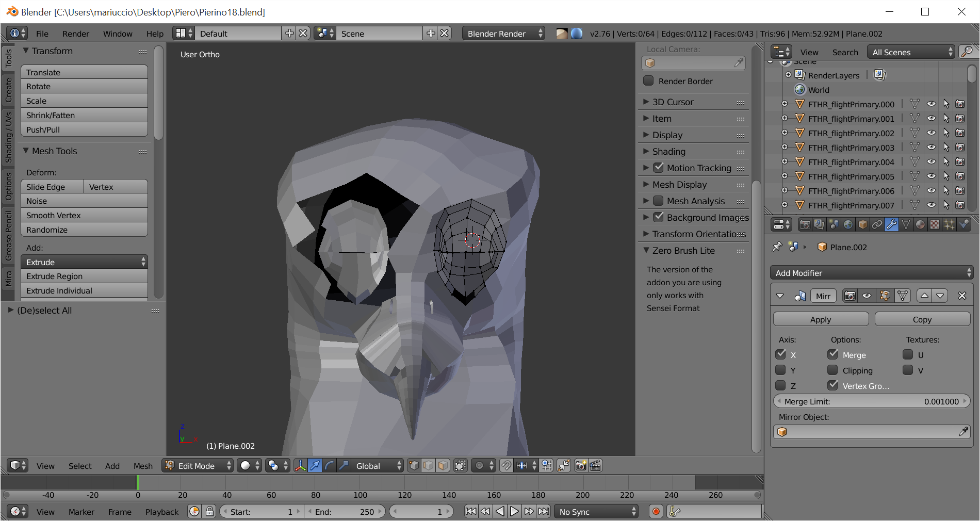Click the OpenGL render animation clapper icon
980x521 pixels.
(595, 466)
